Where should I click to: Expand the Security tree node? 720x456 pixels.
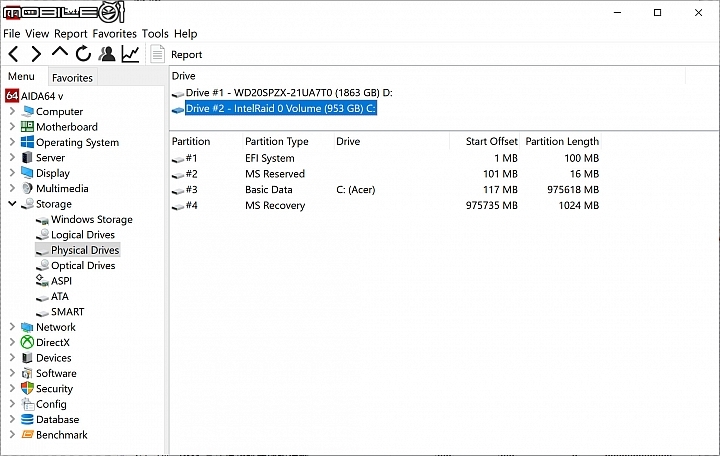coord(12,388)
